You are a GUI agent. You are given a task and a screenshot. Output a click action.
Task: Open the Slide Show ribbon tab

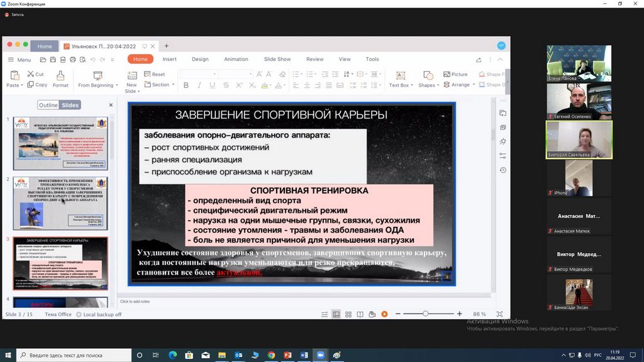[x=277, y=59]
